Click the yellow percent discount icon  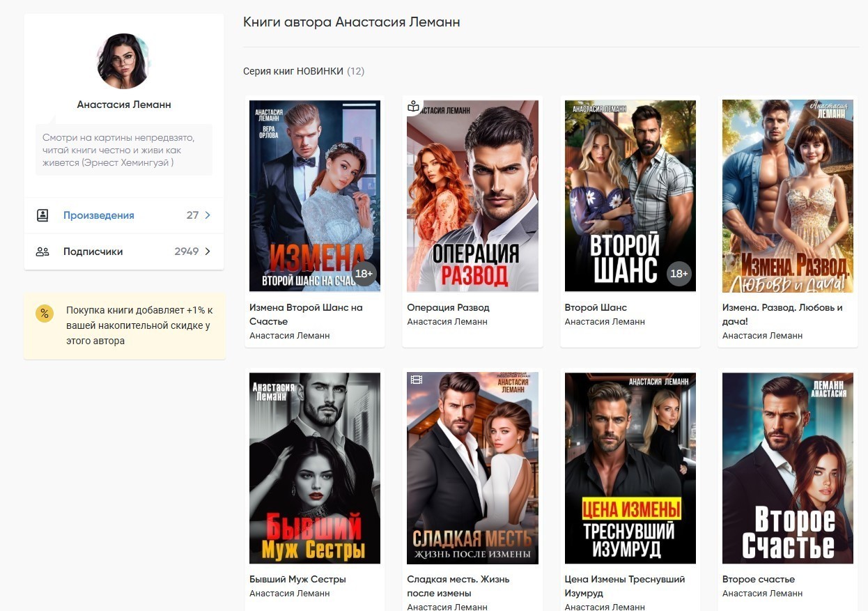click(x=45, y=314)
